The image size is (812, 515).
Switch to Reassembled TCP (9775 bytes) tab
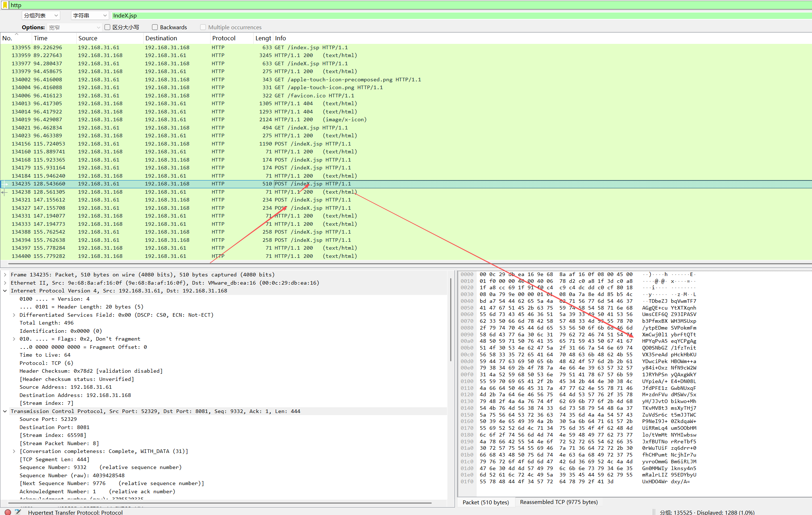click(x=558, y=502)
